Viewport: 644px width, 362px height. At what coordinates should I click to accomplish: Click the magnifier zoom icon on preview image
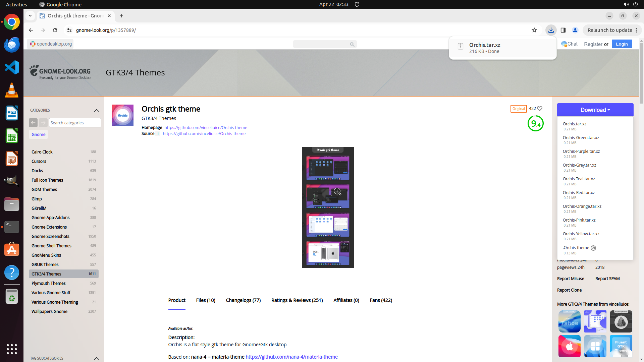337,192
